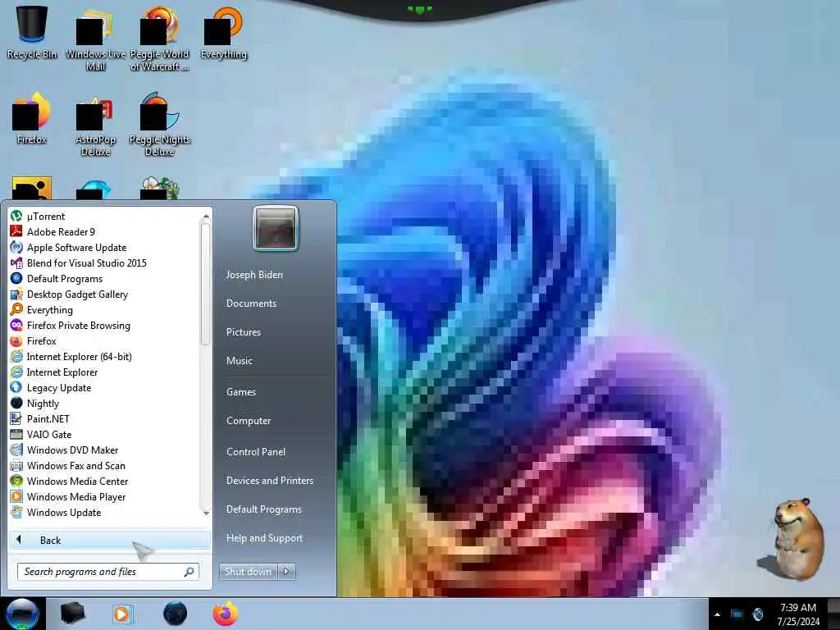Click the taskbar clock showing 7:39 AM
Screen dimensions: 840x630
798,614
